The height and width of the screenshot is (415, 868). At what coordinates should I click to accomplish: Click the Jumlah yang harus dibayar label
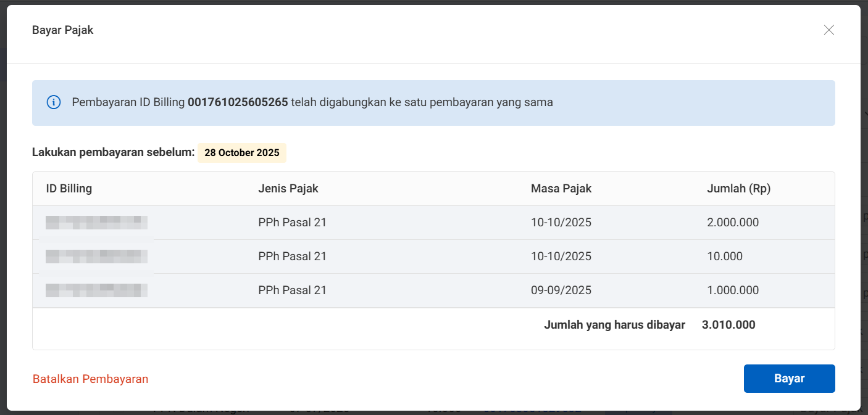coord(614,325)
